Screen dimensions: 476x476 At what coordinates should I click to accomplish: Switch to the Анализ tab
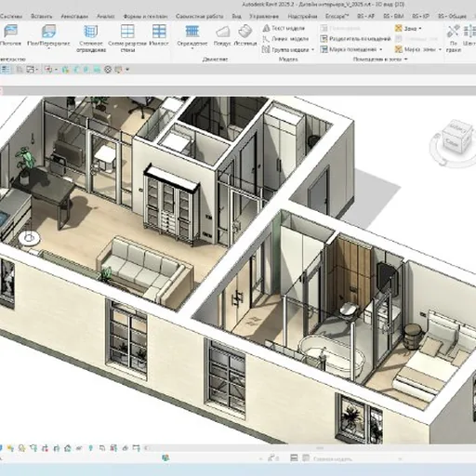(106, 16)
